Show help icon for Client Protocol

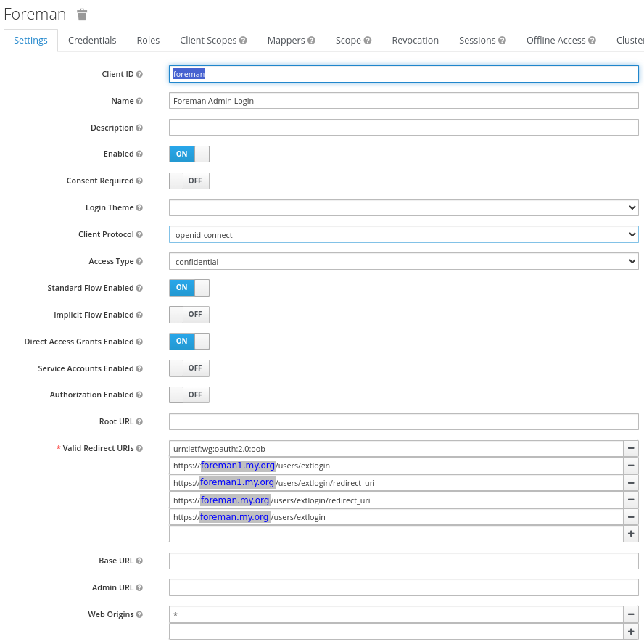pyautogui.click(x=139, y=234)
